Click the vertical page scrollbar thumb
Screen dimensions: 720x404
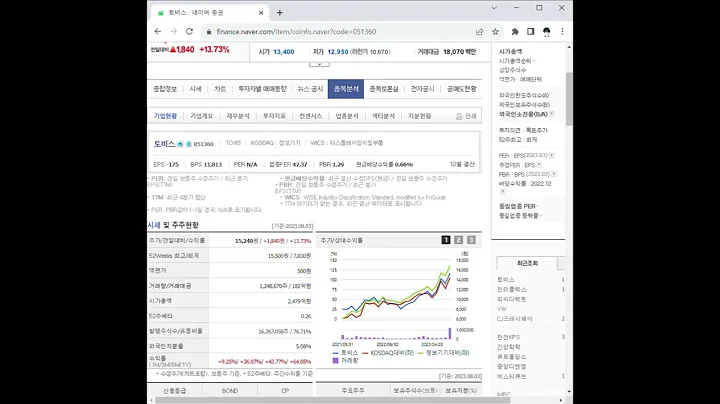pyautogui.click(x=569, y=99)
